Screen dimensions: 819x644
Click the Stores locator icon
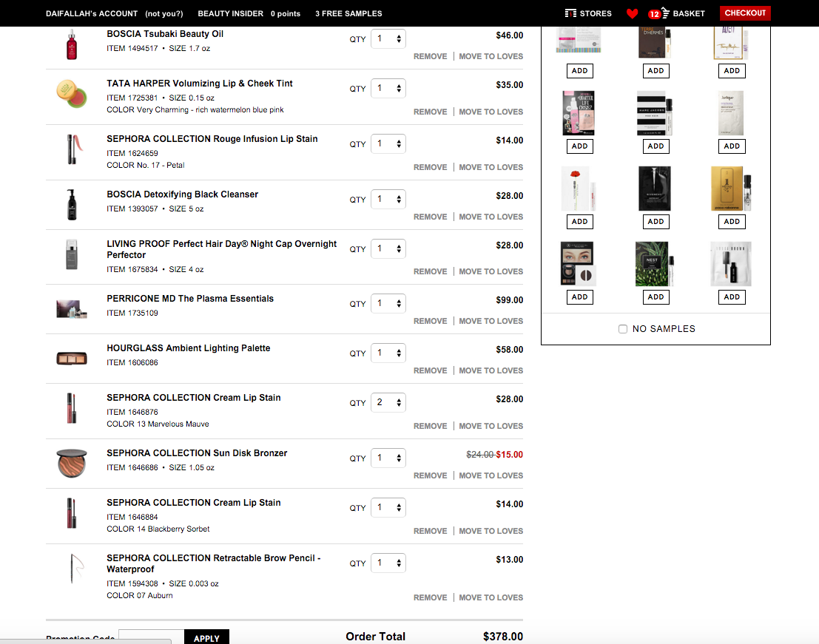click(570, 13)
